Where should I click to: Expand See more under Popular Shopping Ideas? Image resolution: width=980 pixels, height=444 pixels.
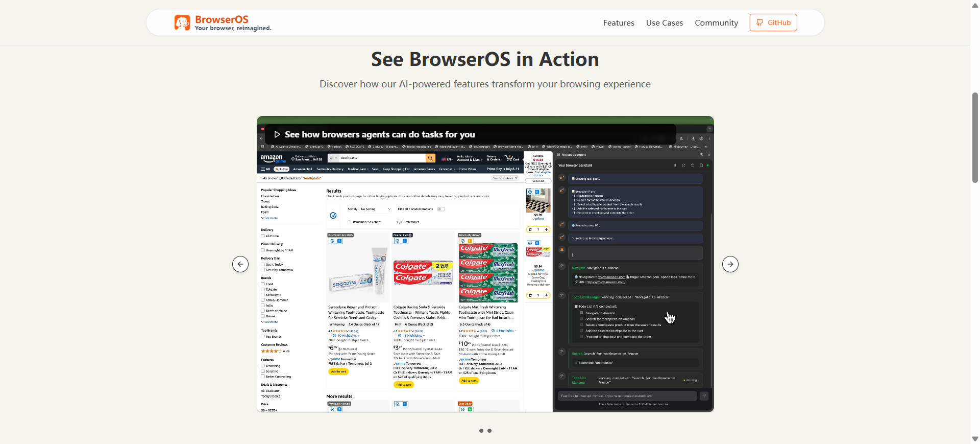pos(270,218)
